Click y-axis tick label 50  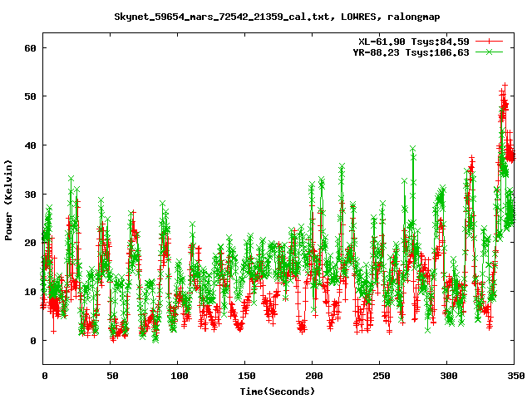click(30, 96)
